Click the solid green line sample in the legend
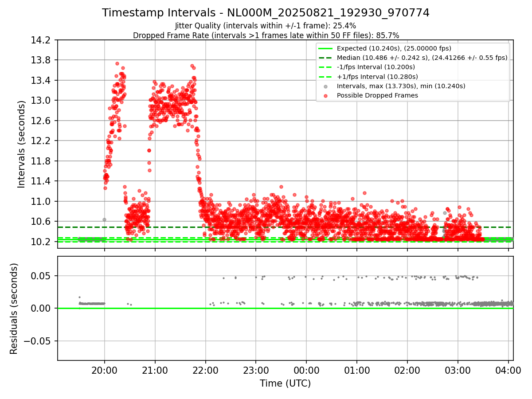Screen dimensions: 532x399 coord(326,48)
